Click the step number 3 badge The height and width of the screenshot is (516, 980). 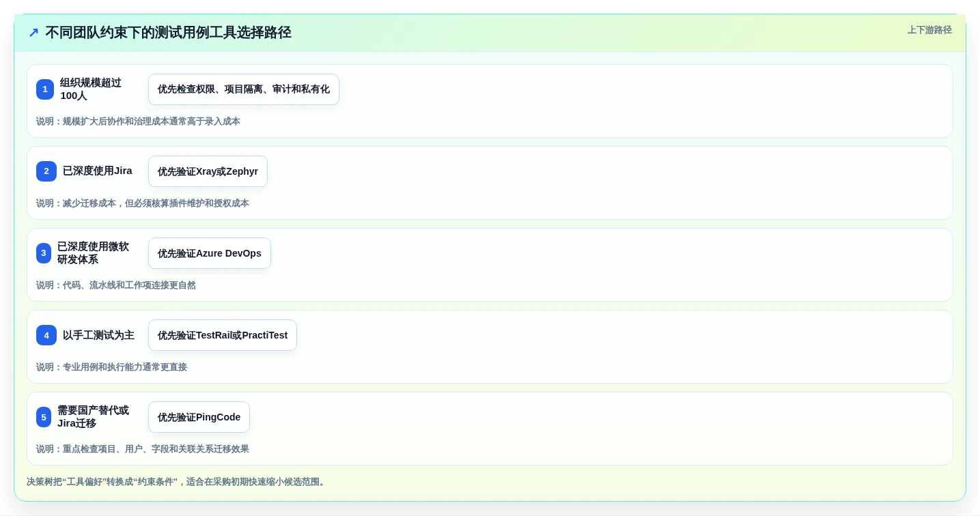click(x=44, y=253)
